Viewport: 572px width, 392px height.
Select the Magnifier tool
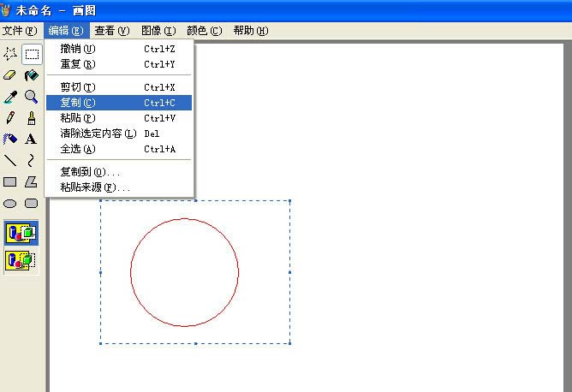coord(32,97)
